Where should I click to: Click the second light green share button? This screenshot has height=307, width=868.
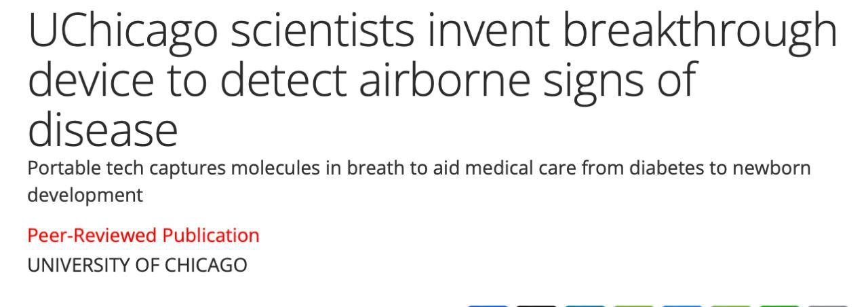[x=731, y=306]
